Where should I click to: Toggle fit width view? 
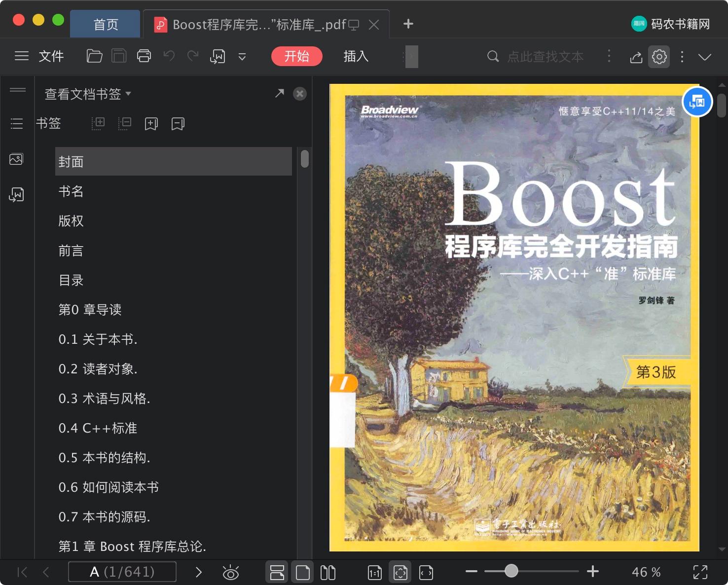(426, 572)
